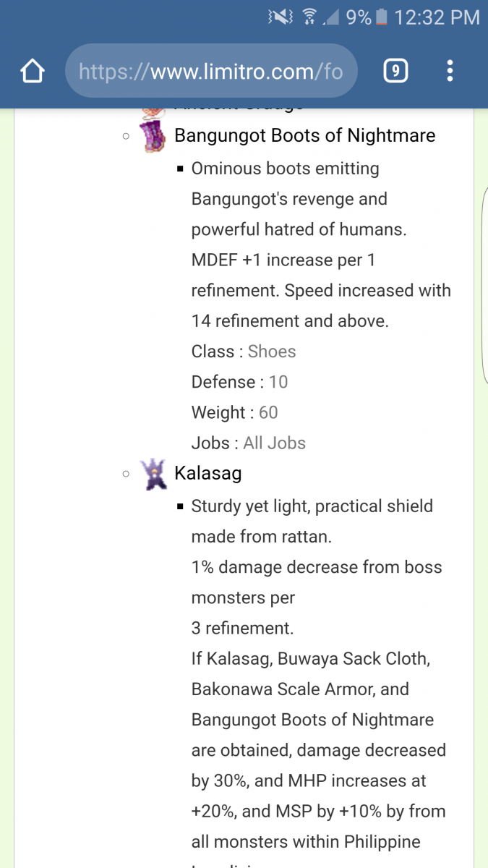The width and height of the screenshot is (488, 868).
Task: Tap the Bangungot Boots item icon
Action: point(153,136)
